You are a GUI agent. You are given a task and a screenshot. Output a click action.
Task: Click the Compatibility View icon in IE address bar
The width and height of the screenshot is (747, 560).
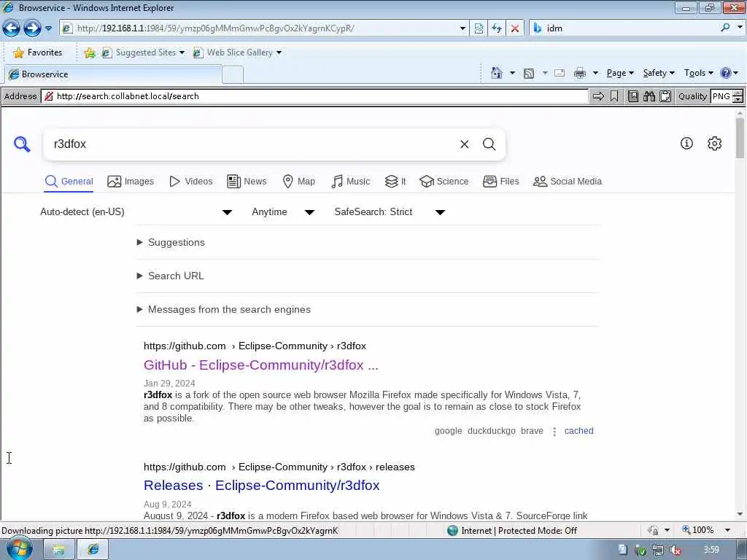pos(479,28)
